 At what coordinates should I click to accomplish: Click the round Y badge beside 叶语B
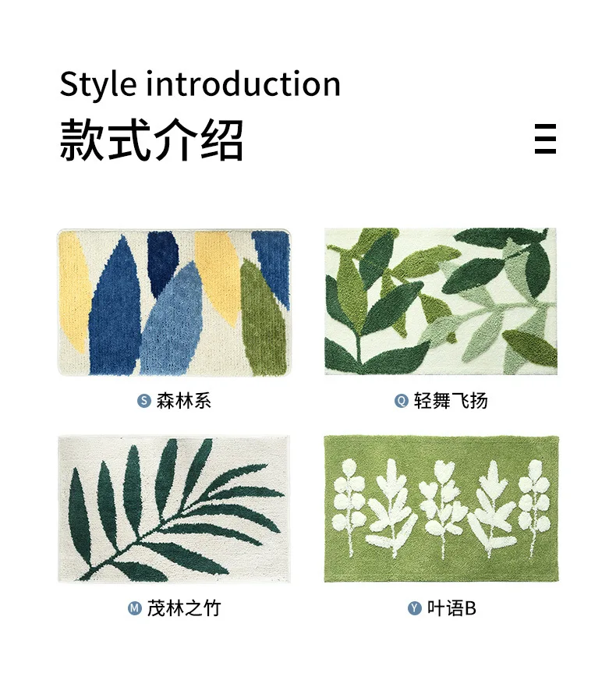coord(414,608)
